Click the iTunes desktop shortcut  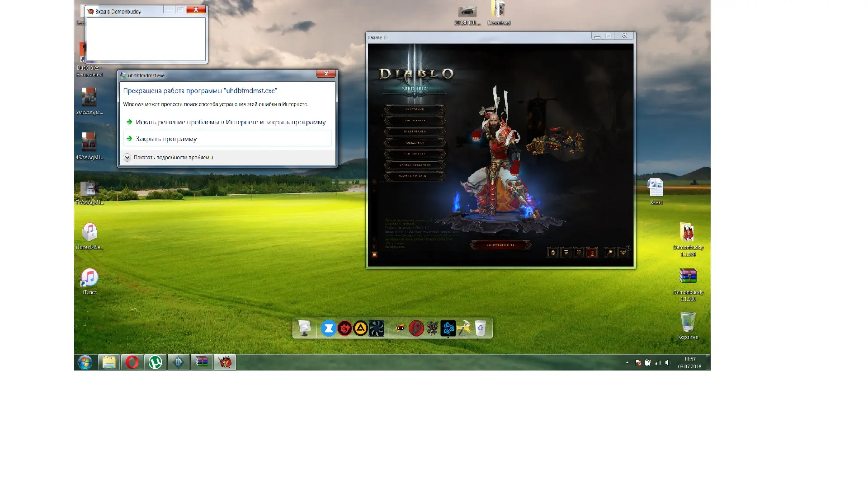pyautogui.click(x=90, y=282)
